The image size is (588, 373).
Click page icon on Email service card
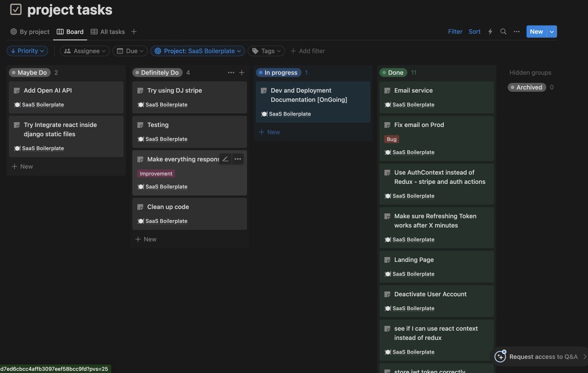pyautogui.click(x=387, y=91)
